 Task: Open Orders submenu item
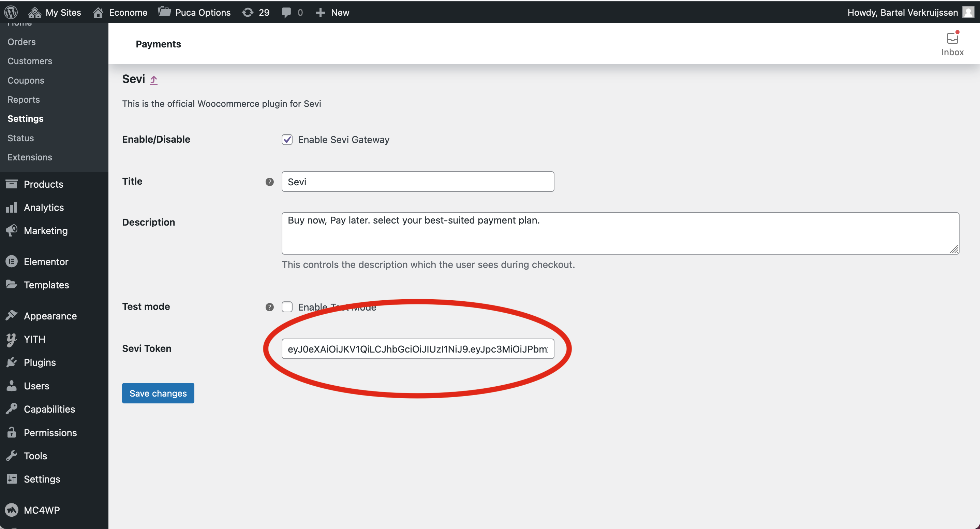[x=21, y=42]
